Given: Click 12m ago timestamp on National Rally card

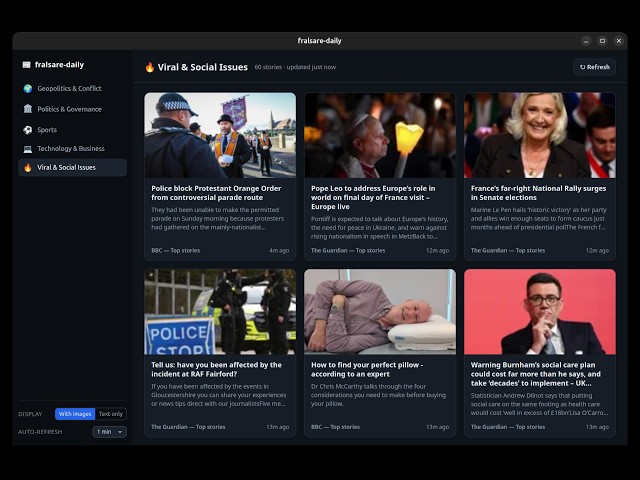Looking at the screenshot, I should click(x=597, y=251).
